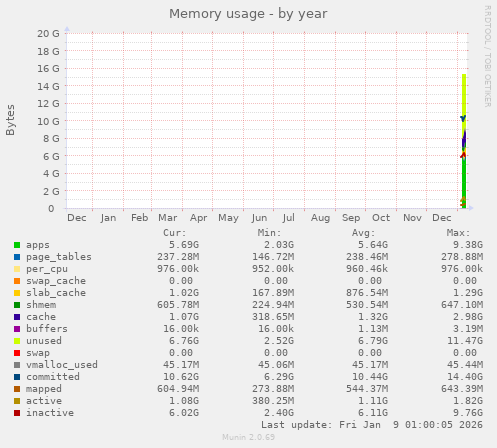The height and width of the screenshot is (448, 497).
Task: Select the 'apps' legend label
Action: coord(38,245)
